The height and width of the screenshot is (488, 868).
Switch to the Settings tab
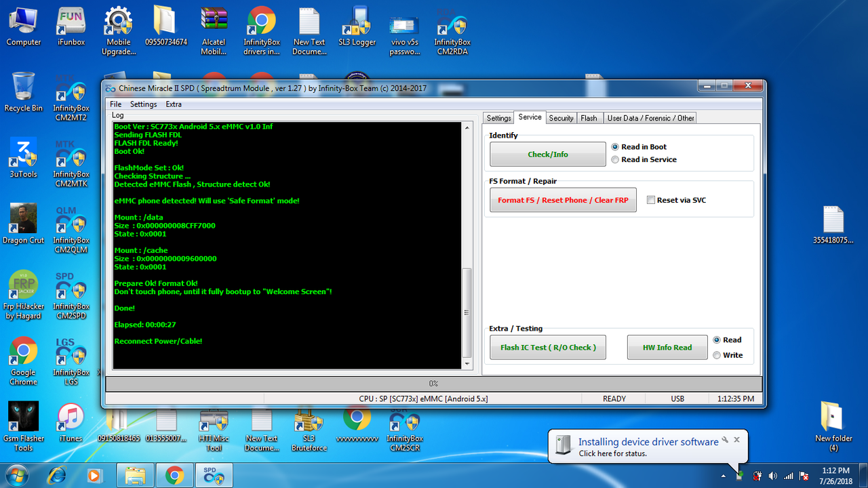498,118
